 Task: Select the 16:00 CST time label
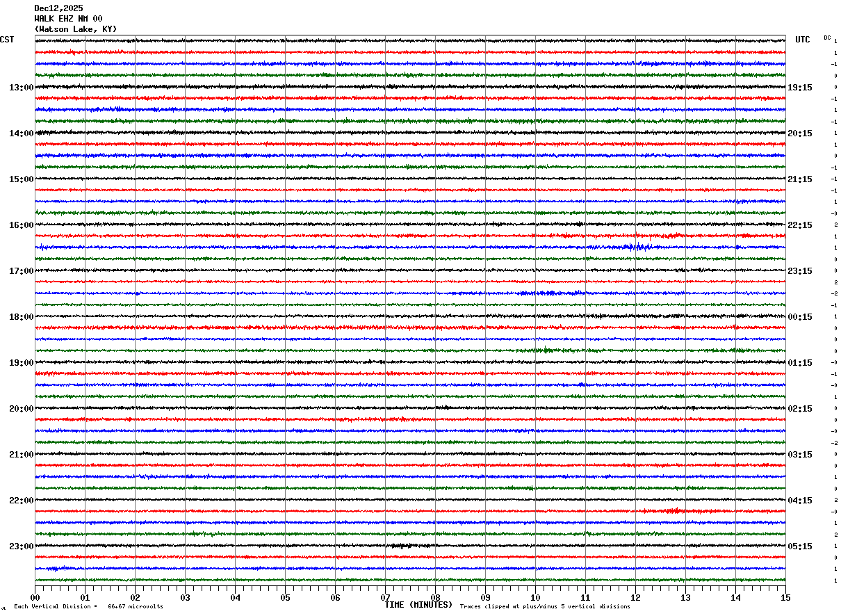tap(21, 225)
